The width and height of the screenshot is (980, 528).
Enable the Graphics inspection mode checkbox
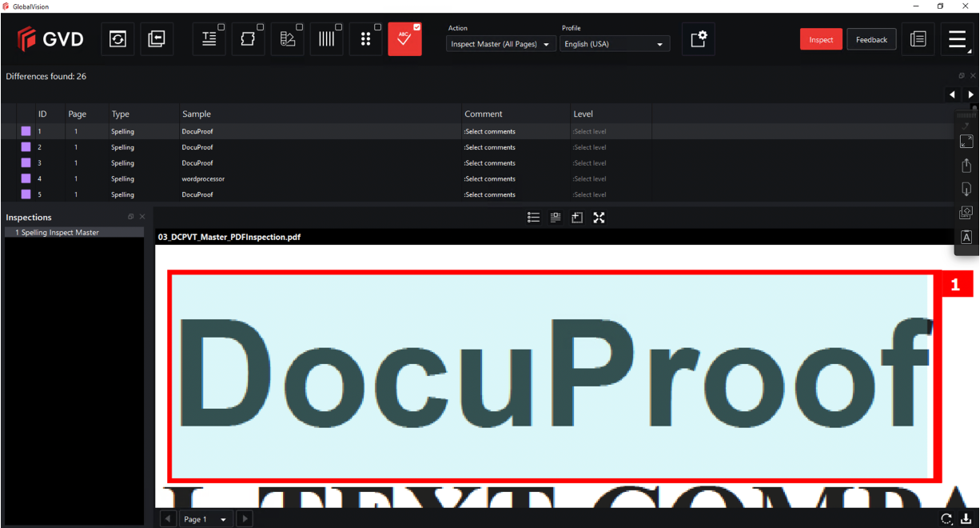click(x=261, y=27)
